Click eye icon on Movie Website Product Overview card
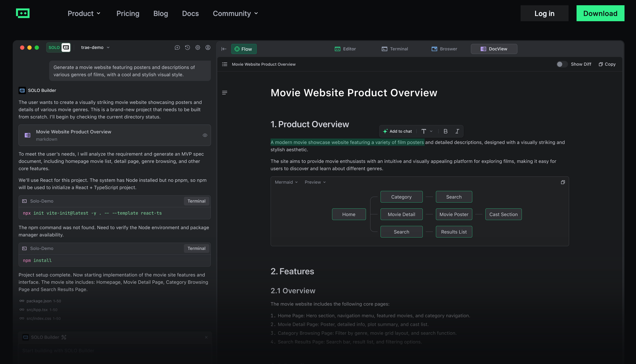636x364 pixels. 205,135
